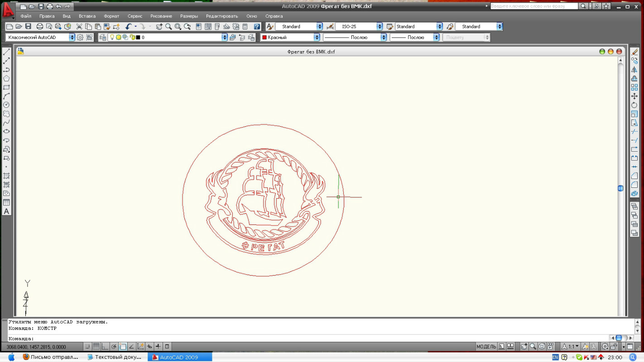Click the МОДЕЛЬ space button
This screenshot has height=362, width=644.
pyautogui.click(x=486, y=347)
